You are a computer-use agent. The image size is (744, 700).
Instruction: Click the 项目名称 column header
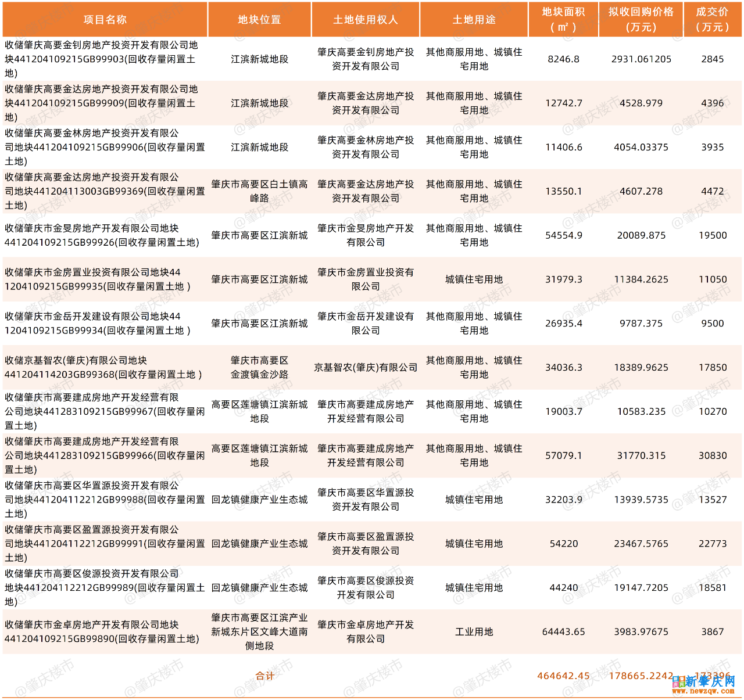(x=105, y=20)
